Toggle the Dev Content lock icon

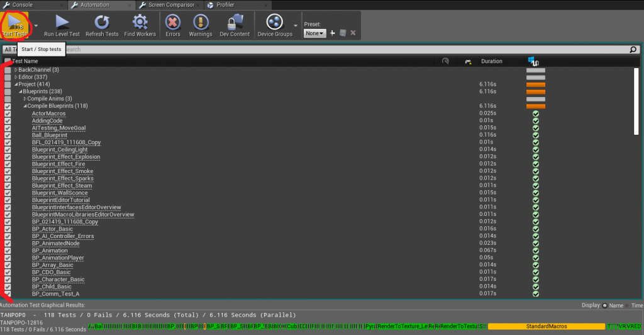(235, 22)
